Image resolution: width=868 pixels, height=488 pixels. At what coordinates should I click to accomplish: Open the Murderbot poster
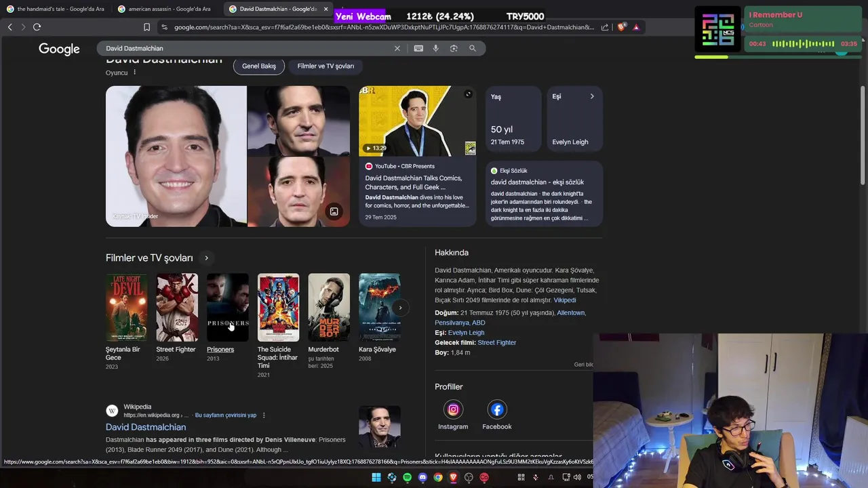[329, 307]
